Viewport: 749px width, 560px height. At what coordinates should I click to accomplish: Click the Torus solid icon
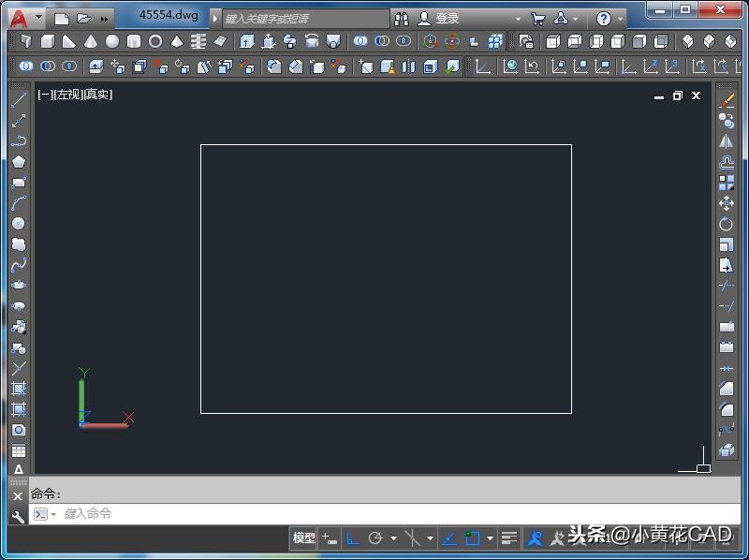click(x=155, y=42)
